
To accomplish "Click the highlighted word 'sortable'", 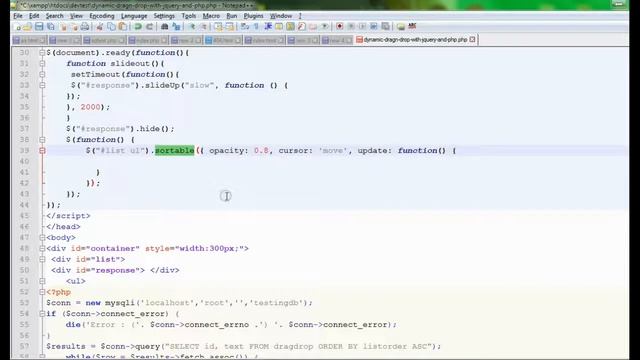I will 175,151.
